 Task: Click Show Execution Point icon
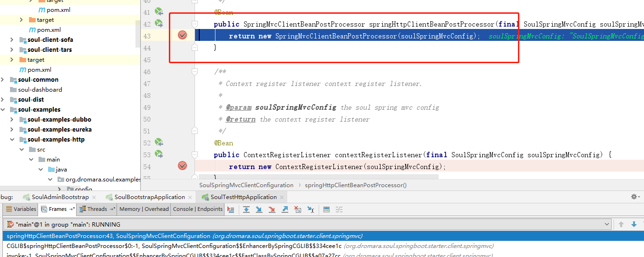pyautogui.click(x=231, y=209)
